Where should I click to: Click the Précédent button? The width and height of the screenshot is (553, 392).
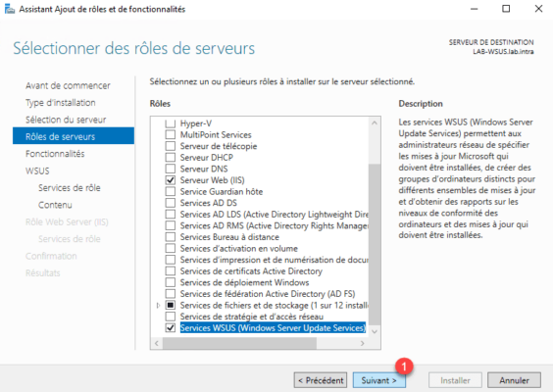pos(321,380)
